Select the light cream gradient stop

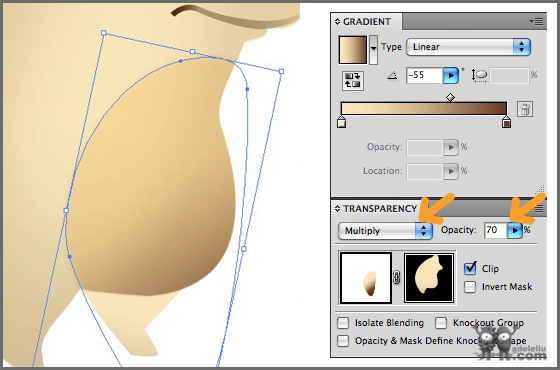(342, 122)
